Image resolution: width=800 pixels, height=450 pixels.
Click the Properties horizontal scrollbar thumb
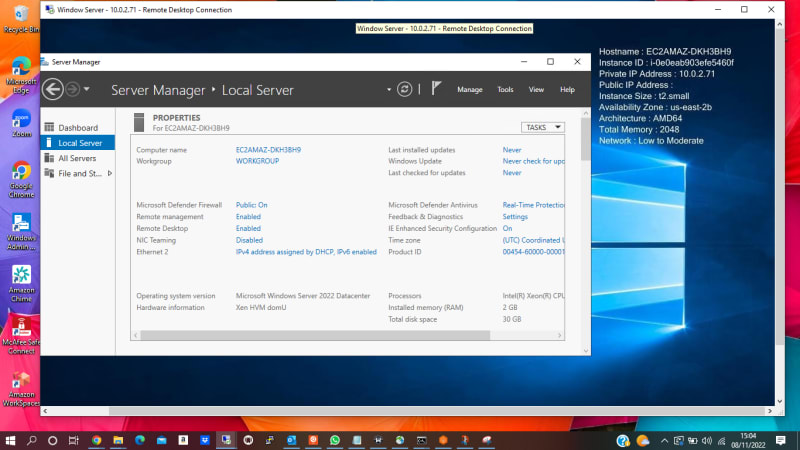(315, 335)
